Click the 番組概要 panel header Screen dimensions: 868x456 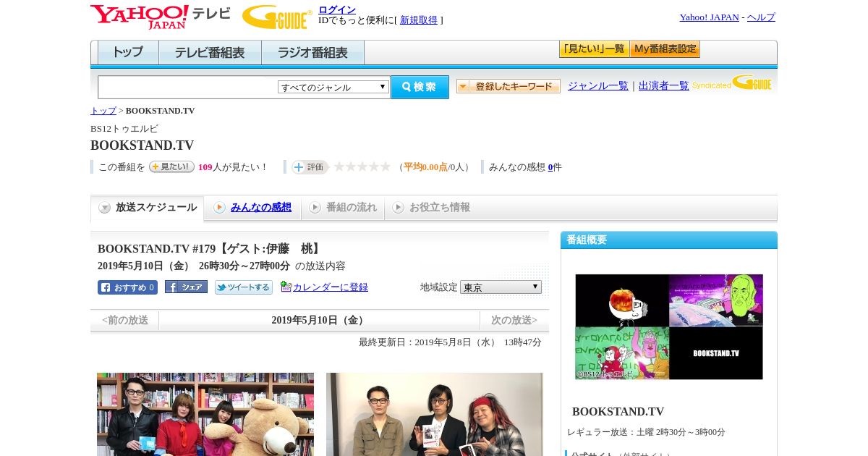pos(669,240)
